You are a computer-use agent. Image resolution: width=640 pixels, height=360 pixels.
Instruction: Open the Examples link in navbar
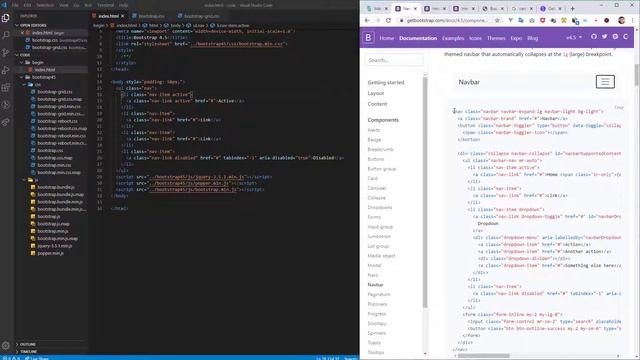point(453,38)
